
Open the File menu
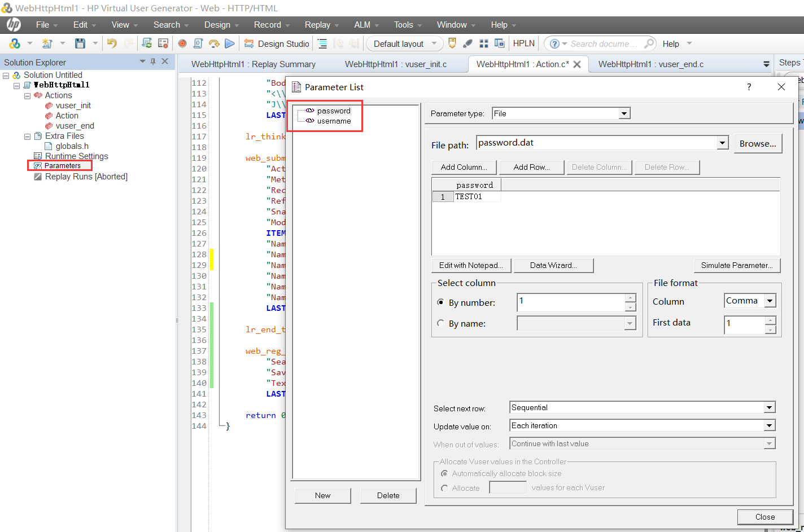pyautogui.click(x=47, y=25)
